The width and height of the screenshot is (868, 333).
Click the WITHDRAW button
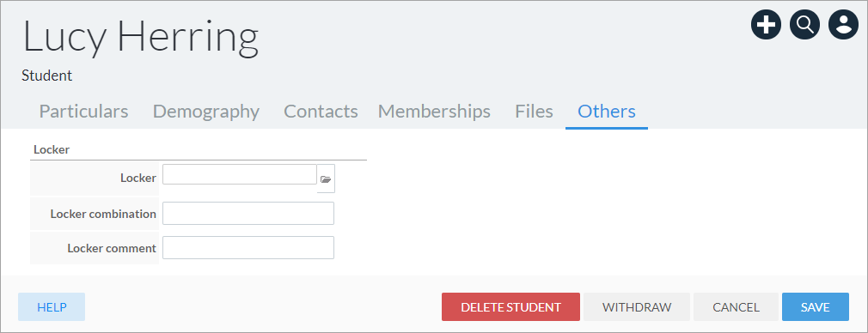[x=637, y=307]
